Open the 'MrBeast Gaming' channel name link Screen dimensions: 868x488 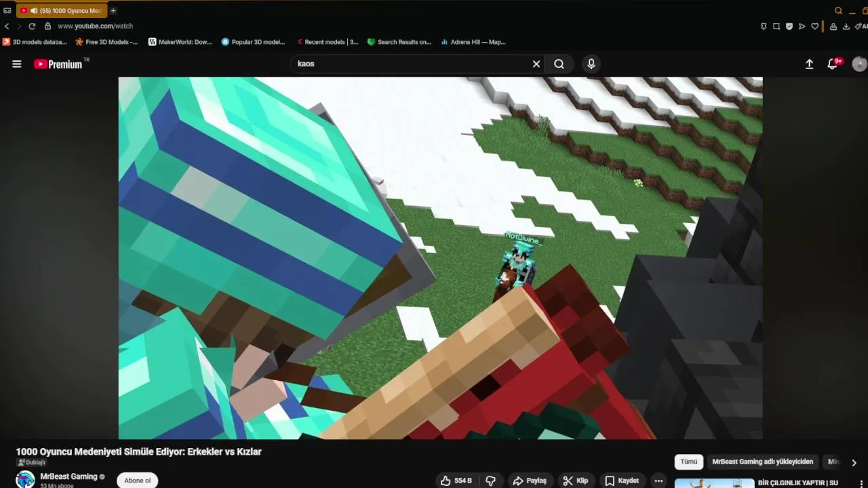(x=68, y=476)
